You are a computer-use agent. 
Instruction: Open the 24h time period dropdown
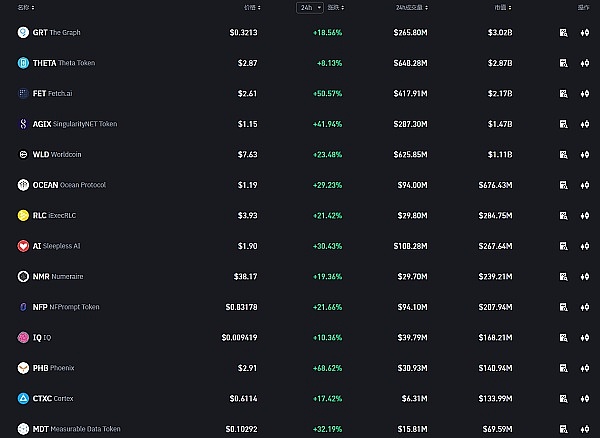coord(309,7)
